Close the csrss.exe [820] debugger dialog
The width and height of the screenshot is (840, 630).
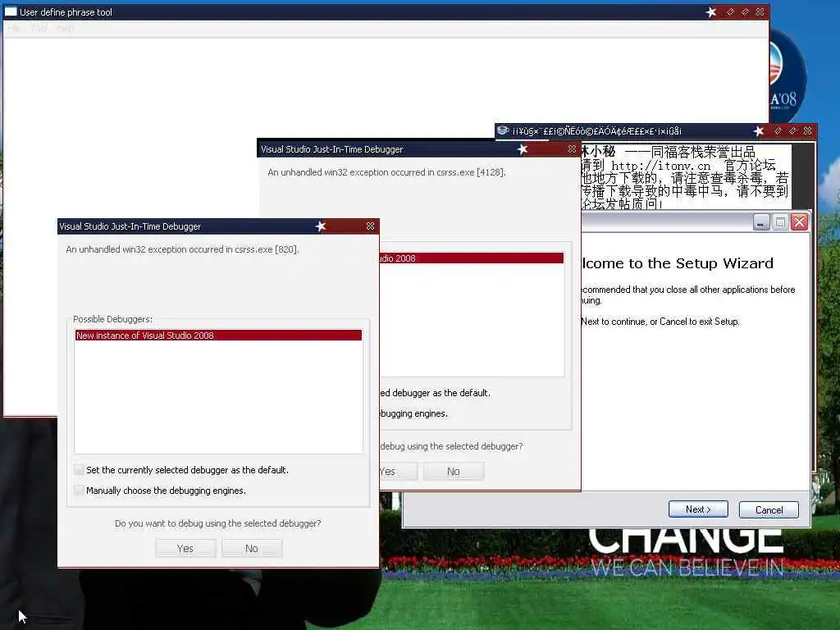[x=370, y=226]
